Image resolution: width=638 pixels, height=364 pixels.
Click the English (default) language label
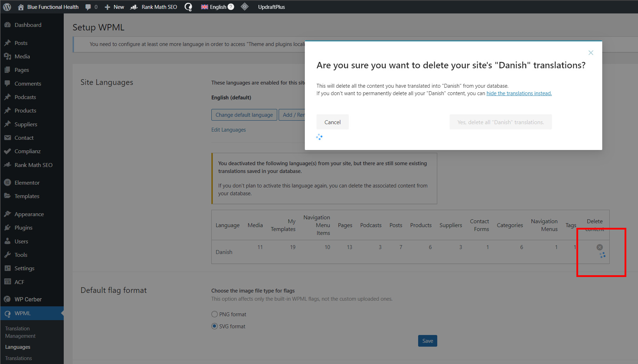(231, 98)
